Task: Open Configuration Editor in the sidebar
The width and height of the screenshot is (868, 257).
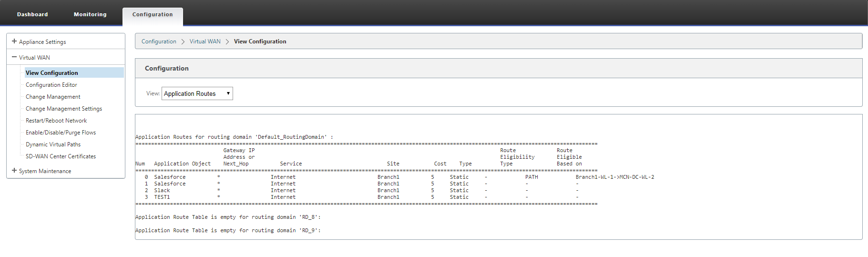Action: tap(51, 85)
